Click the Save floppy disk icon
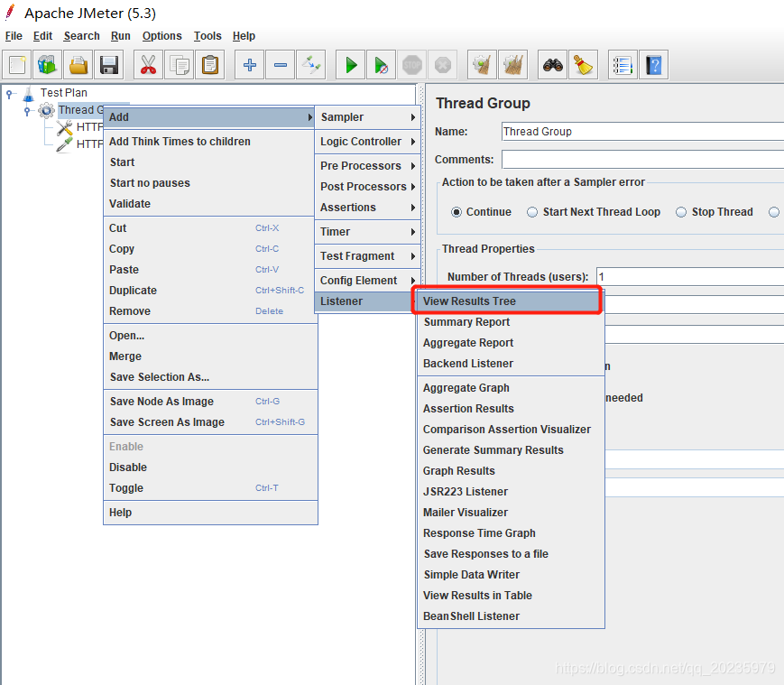 click(x=109, y=65)
